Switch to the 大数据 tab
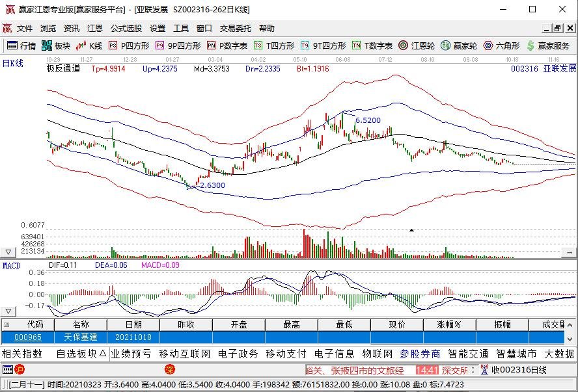Screen dimensions: 578x392 (560, 354)
